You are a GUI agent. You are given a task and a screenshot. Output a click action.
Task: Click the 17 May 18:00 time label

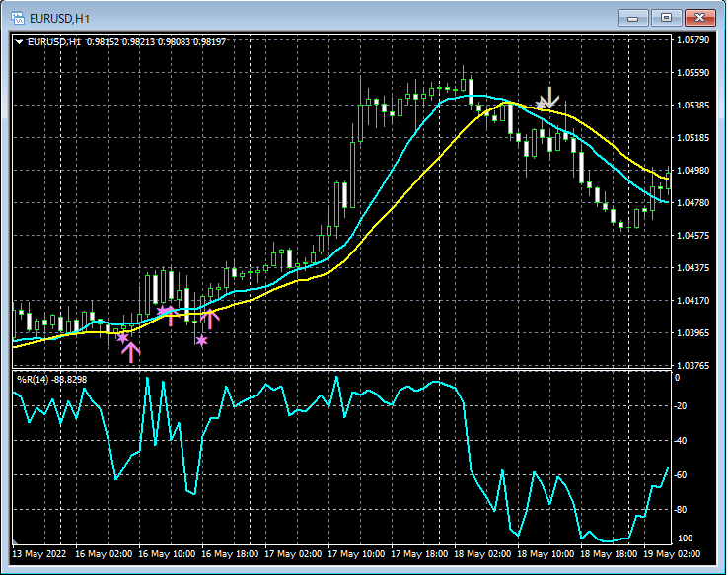(419, 554)
